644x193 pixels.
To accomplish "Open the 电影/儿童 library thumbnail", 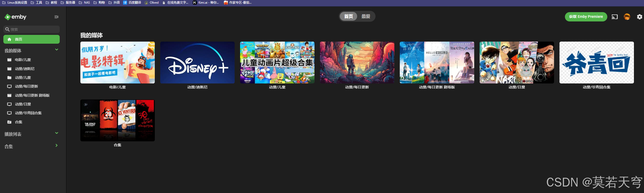I will (118, 63).
